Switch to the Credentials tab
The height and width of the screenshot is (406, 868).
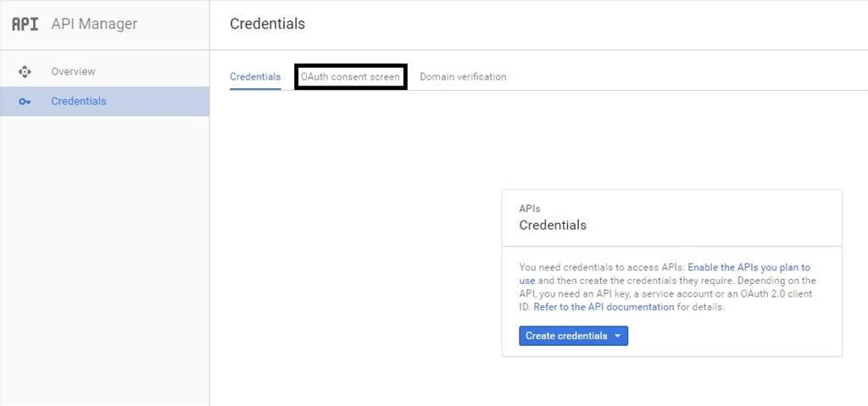255,77
